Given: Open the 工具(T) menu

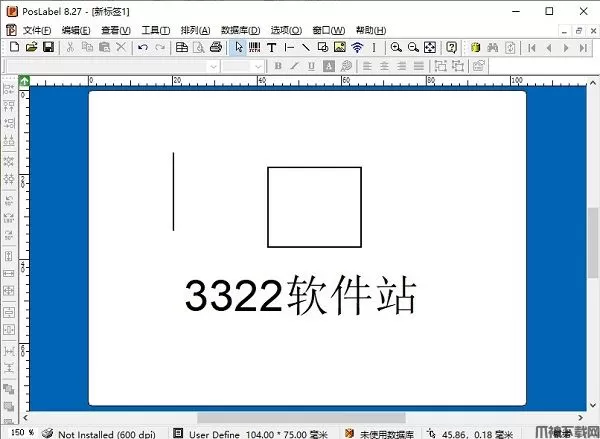Looking at the screenshot, I should [156, 30].
